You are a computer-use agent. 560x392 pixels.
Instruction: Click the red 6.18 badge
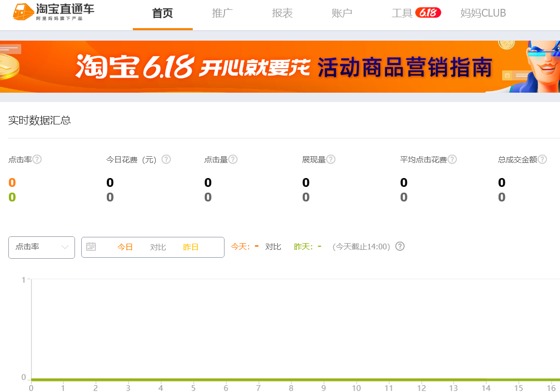coord(428,13)
